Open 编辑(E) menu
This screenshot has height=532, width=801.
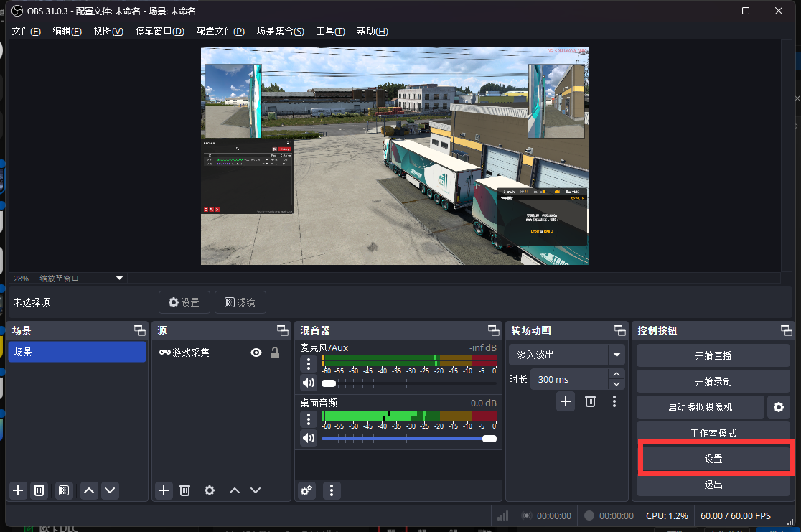[x=67, y=31]
